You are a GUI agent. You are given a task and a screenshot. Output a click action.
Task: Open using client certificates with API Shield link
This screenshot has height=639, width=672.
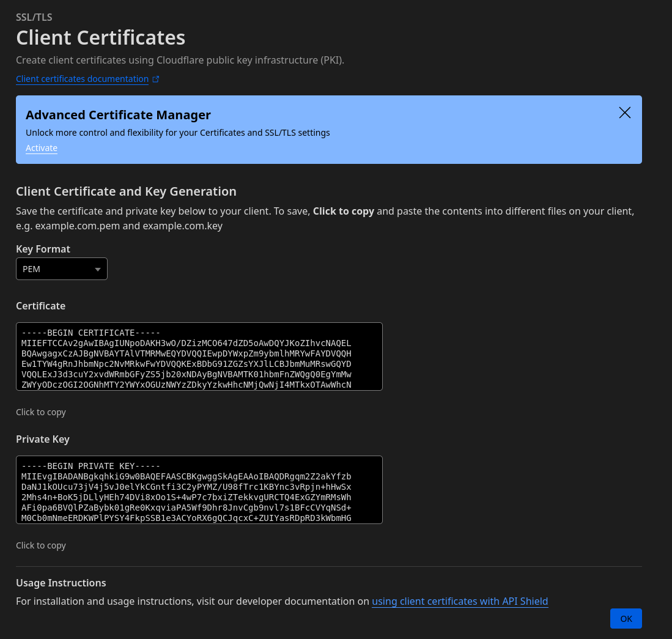(460, 601)
